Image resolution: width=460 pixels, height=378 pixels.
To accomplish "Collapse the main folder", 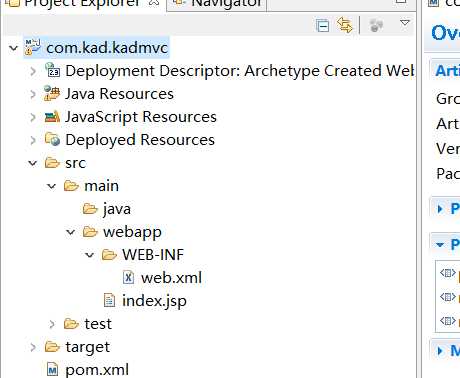I will click(51, 186).
